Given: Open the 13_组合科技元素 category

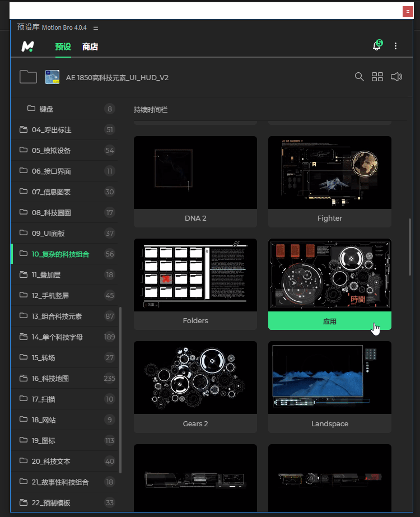Looking at the screenshot, I should tap(64, 316).
